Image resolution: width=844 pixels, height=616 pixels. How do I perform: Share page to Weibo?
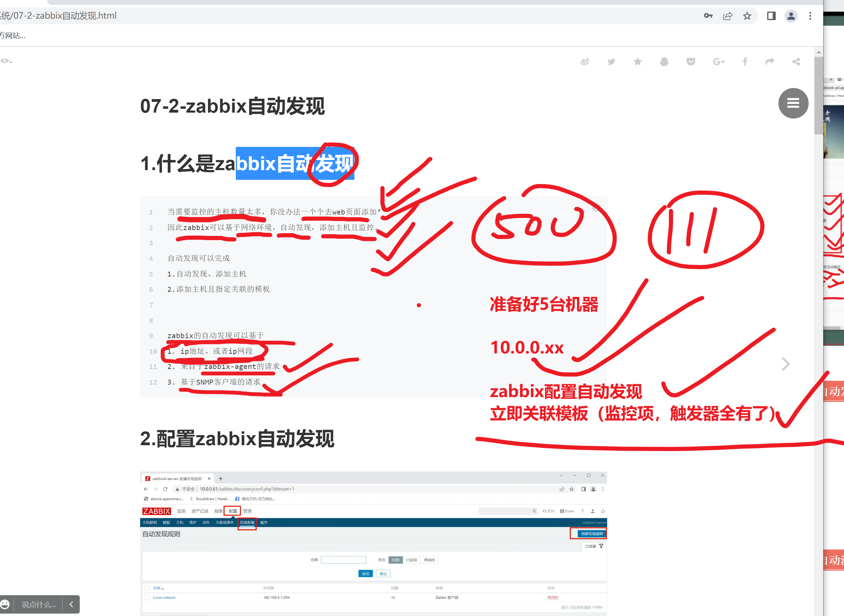pyautogui.click(x=585, y=62)
